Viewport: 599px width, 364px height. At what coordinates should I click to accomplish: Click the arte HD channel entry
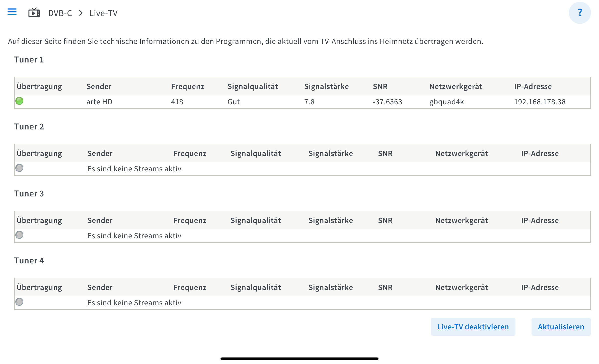tap(99, 102)
